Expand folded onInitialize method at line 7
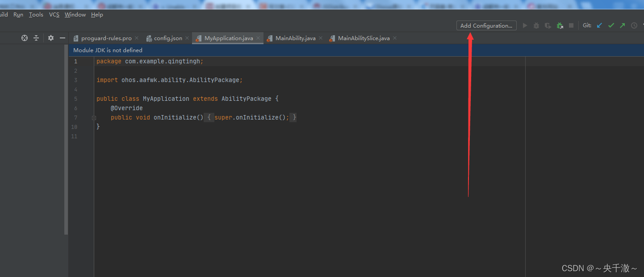This screenshot has width=644, height=277. tap(94, 118)
